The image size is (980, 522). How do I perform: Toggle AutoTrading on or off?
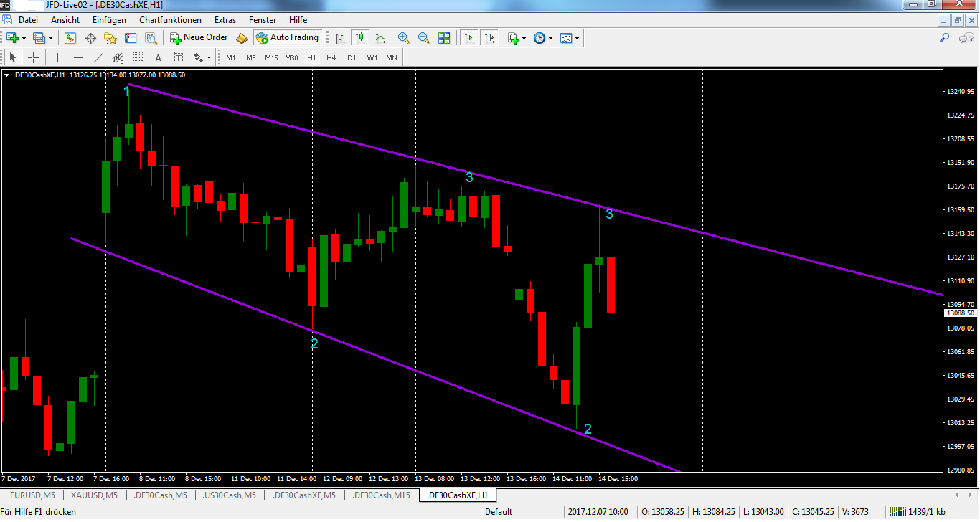click(x=287, y=37)
